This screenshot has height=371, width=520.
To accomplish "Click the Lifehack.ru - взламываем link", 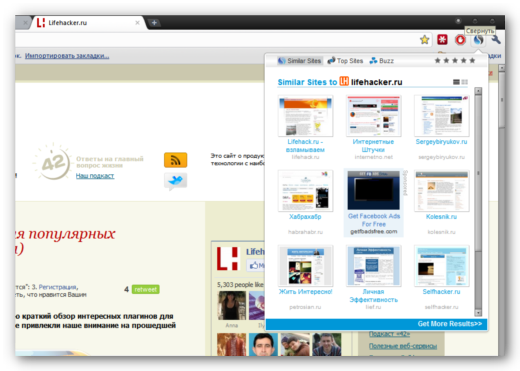I will tap(305, 146).
